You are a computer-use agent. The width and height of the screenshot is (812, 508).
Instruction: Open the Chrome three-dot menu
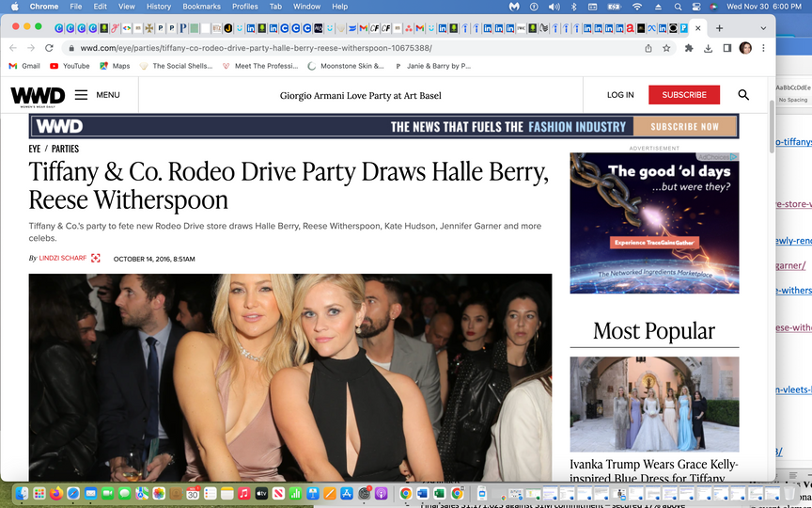763,48
